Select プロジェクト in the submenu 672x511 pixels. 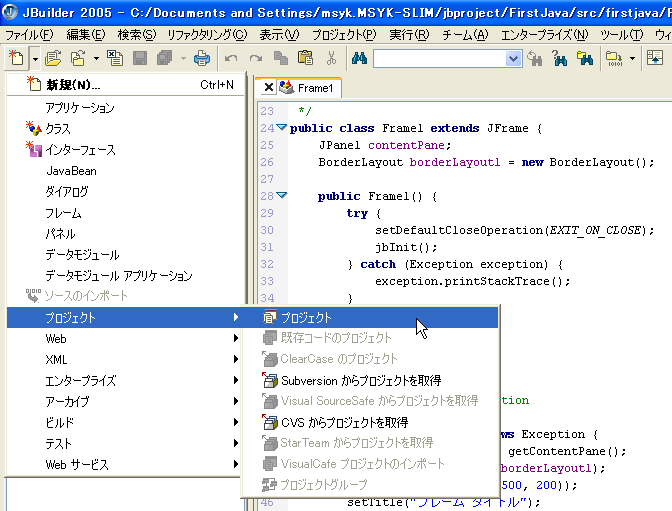click(306, 317)
